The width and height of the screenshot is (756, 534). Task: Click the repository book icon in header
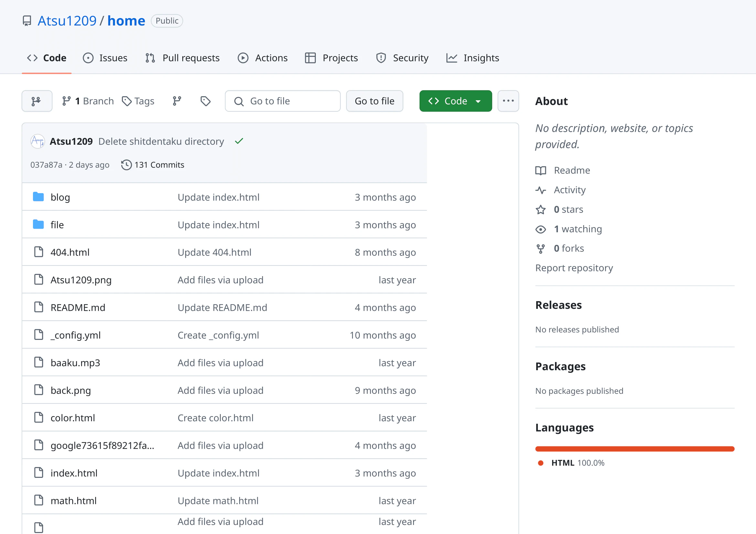point(26,20)
